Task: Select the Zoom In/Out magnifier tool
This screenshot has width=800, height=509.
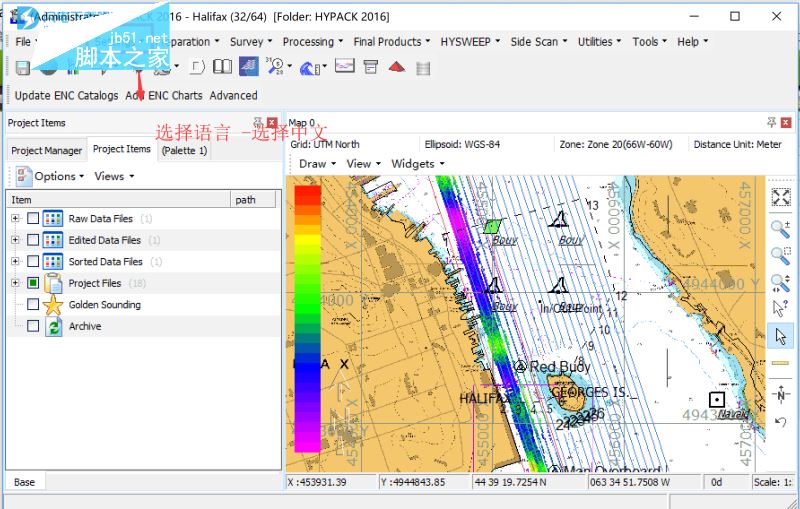Action: (781, 229)
